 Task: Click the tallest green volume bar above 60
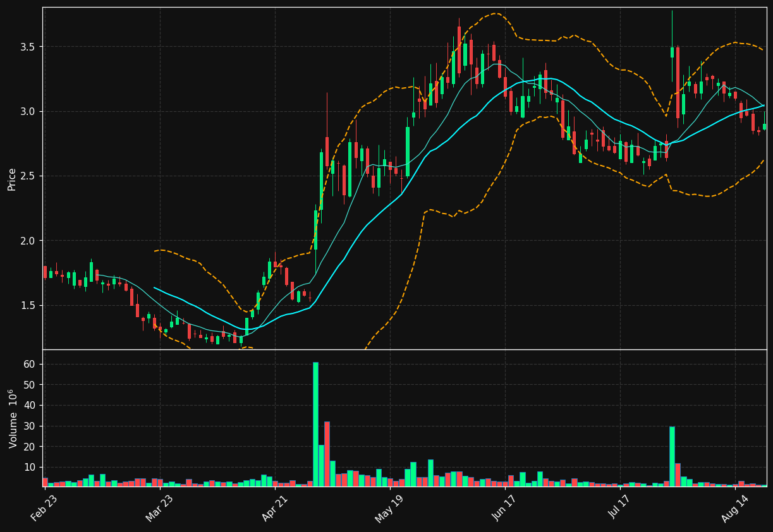(315, 424)
